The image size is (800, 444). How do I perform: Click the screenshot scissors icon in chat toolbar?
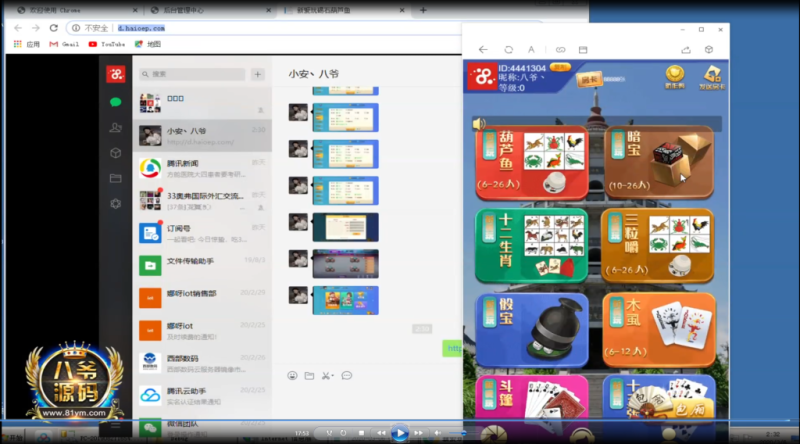(x=327, y=375)
